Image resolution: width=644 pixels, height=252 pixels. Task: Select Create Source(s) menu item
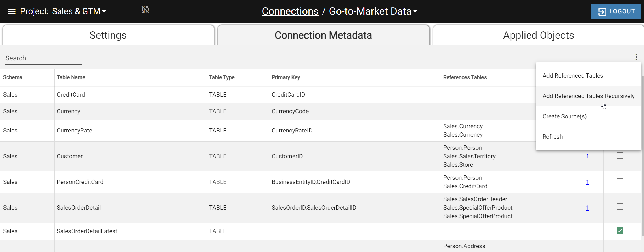pos(588,116)
